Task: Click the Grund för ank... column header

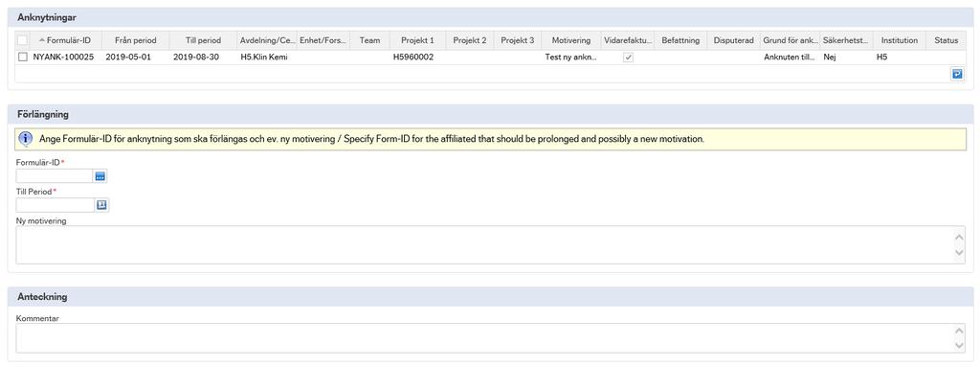Action: 791,40
